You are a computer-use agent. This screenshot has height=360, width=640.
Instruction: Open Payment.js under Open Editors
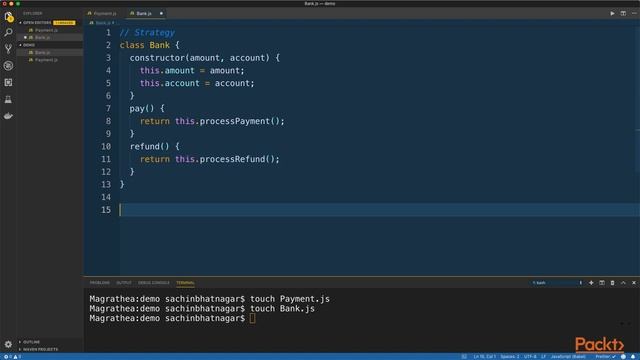(46, 30)
